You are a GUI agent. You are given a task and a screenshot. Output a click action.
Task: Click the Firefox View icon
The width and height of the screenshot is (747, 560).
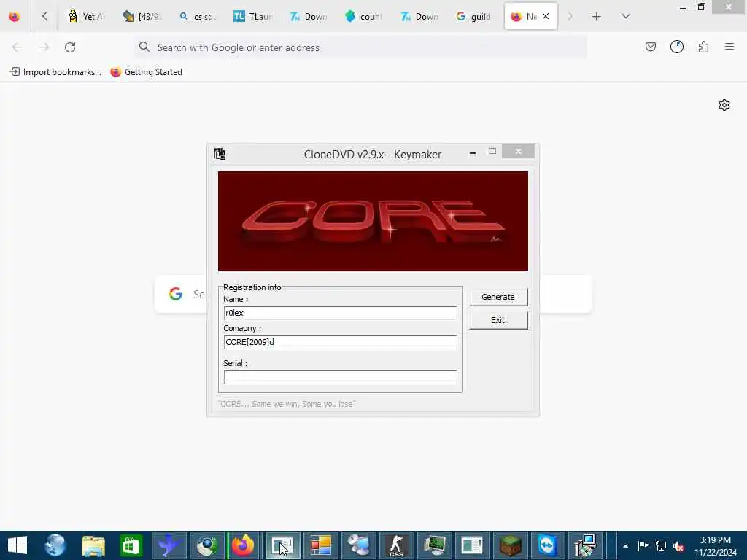(x=15, y=17)
